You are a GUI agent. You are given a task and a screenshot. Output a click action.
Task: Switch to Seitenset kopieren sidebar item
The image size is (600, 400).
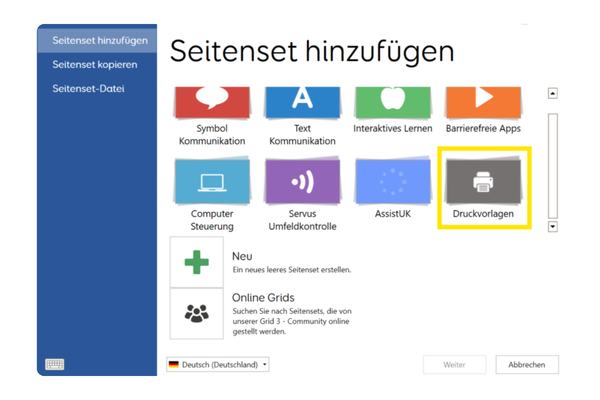tap(95, 65)
